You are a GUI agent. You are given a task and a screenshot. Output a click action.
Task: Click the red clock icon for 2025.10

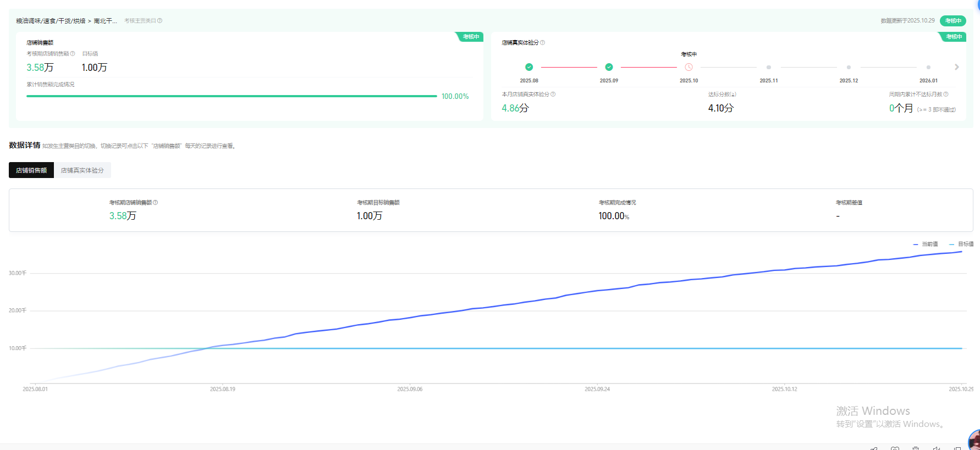689,67
